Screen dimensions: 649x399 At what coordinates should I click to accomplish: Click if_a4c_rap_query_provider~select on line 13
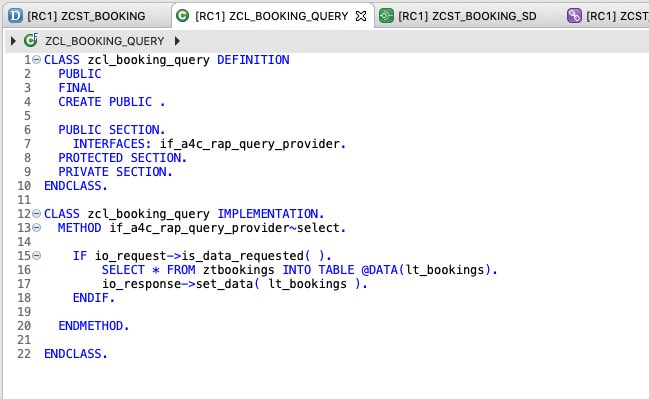coord(224,228)
